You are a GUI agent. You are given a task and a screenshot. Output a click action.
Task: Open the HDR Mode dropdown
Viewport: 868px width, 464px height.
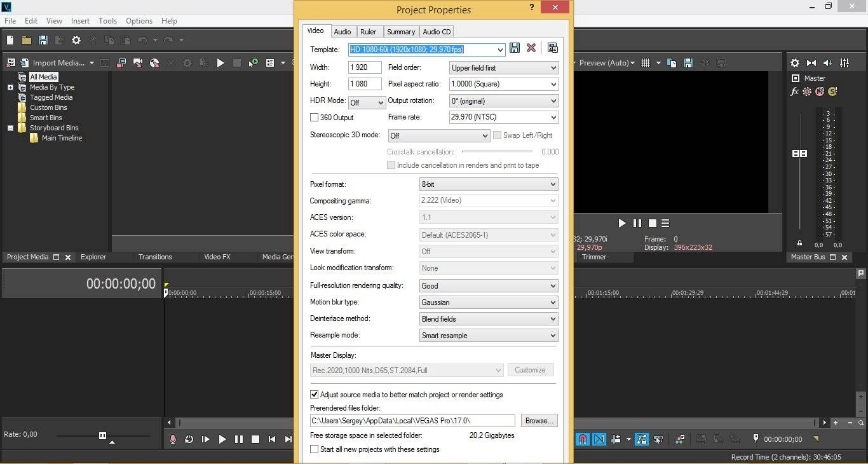381,102
